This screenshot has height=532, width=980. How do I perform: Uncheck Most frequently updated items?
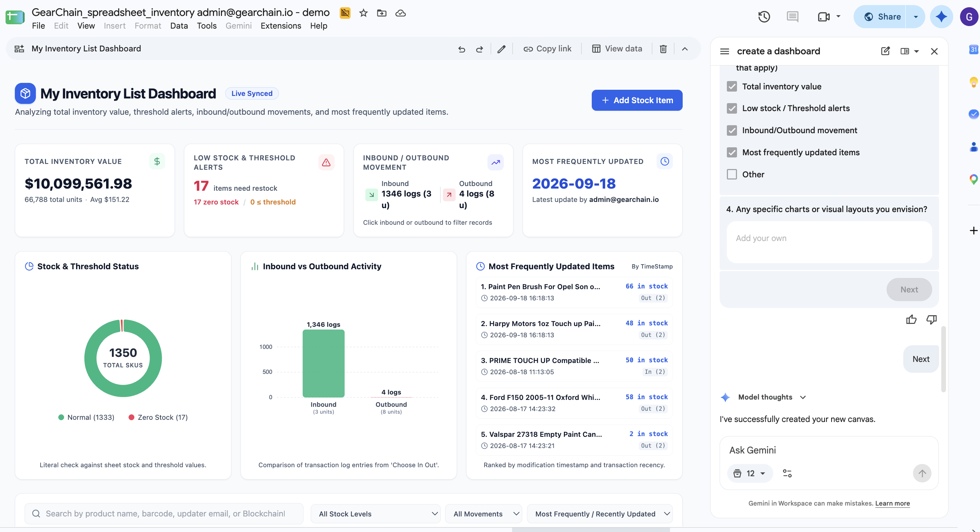click(732, 152)
